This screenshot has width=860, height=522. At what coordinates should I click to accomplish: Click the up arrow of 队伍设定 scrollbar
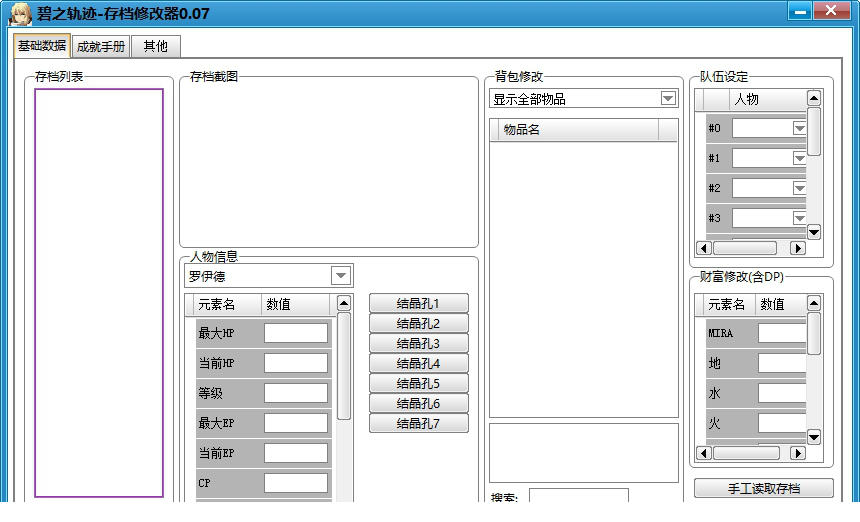click(x=814, y=99)
